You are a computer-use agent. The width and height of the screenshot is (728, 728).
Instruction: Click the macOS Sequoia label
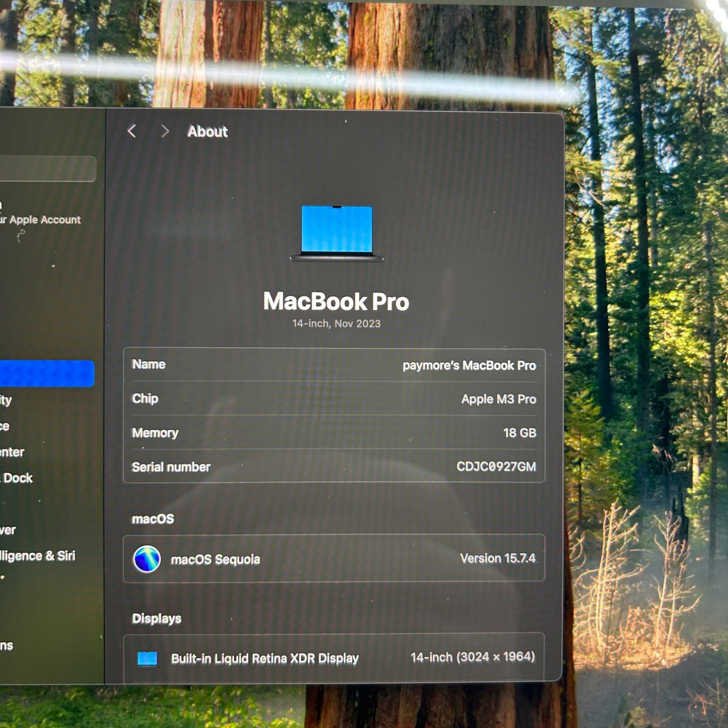(x=216, y=559)
